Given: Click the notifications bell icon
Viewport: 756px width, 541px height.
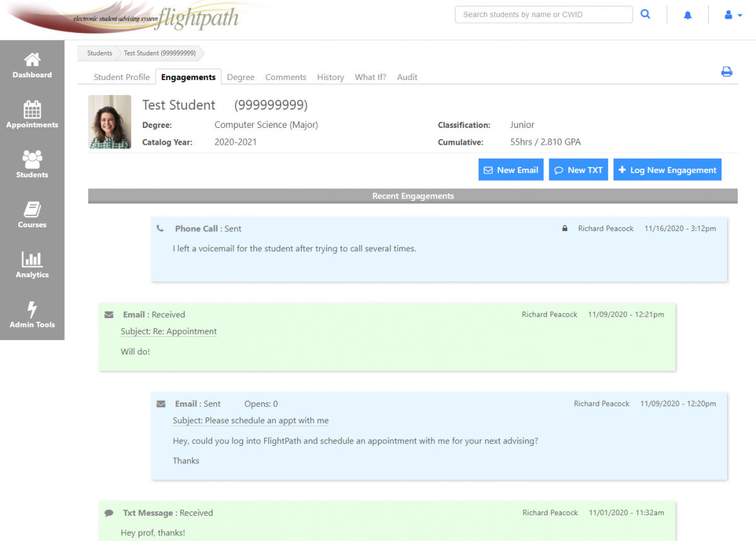Looking at the screenshot, I should (687, 15).
